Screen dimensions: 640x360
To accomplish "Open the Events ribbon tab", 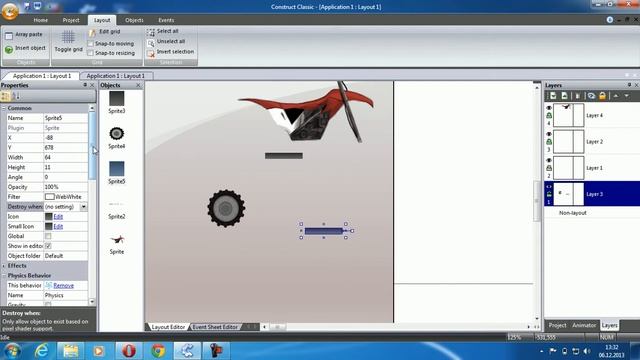I will [x=166, y=20].
